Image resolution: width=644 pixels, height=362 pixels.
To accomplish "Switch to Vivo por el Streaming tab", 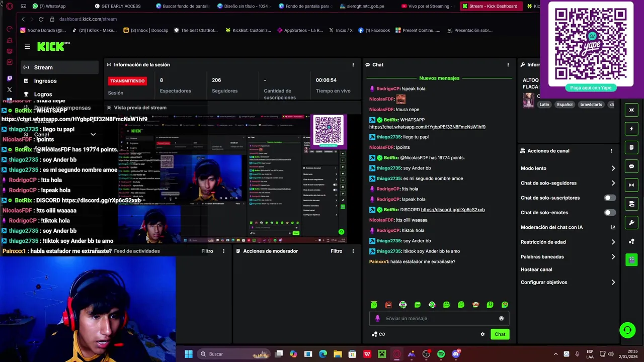I will pyautogui.click(x=428, y=6).
